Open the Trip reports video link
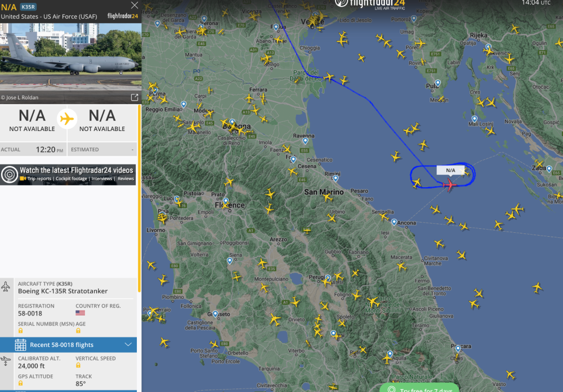563x392 pixels. tap(39, 179)
